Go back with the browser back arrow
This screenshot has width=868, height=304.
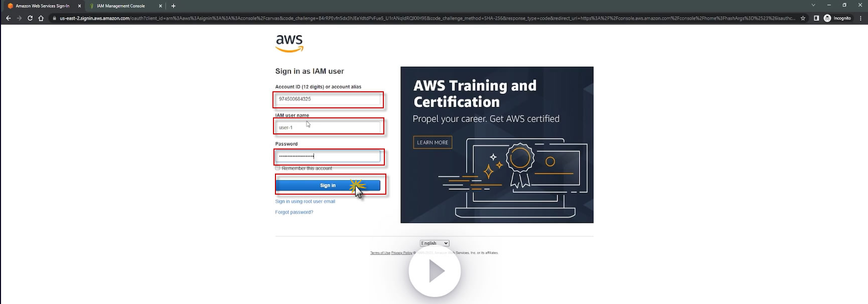tap(8, 18)
